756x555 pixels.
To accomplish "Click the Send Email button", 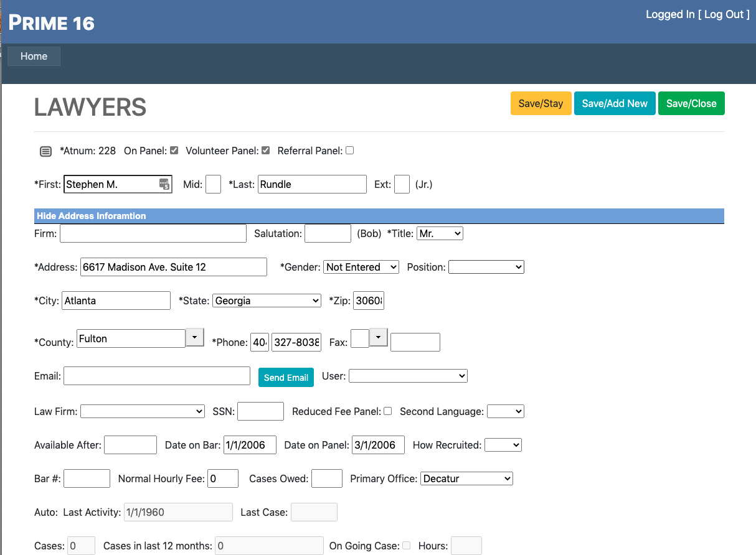I will [x=286, y=377].
